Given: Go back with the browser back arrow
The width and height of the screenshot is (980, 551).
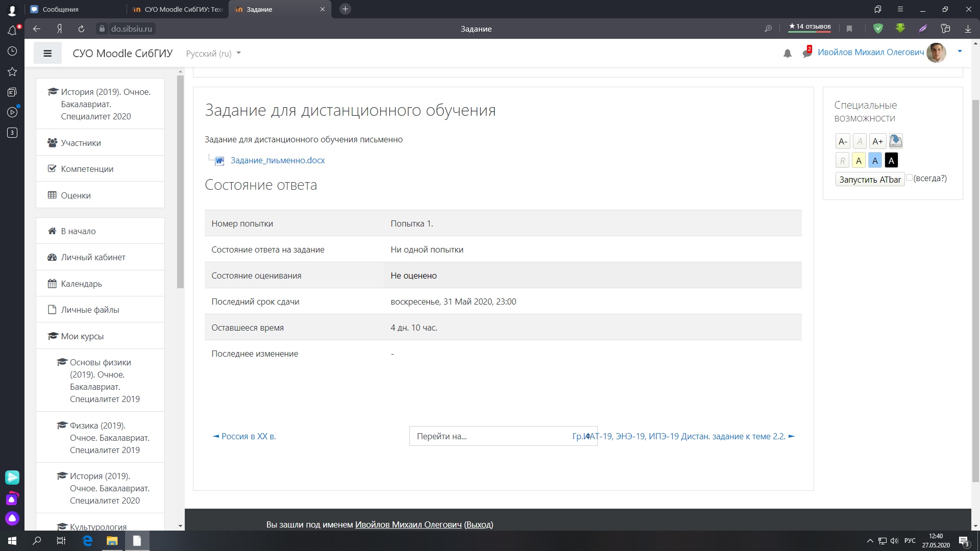Looking at the screenshot, I should pos(37,29).
